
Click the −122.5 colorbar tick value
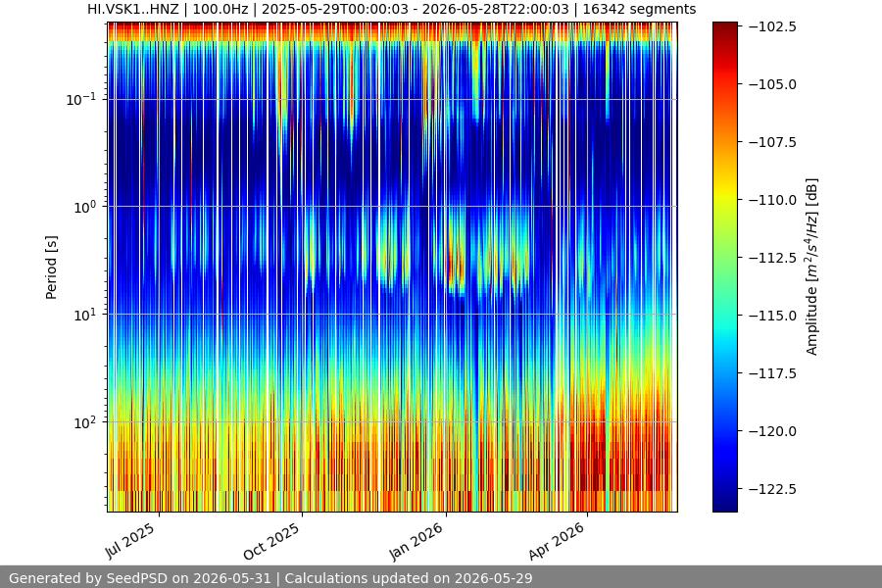click(773, 489)
